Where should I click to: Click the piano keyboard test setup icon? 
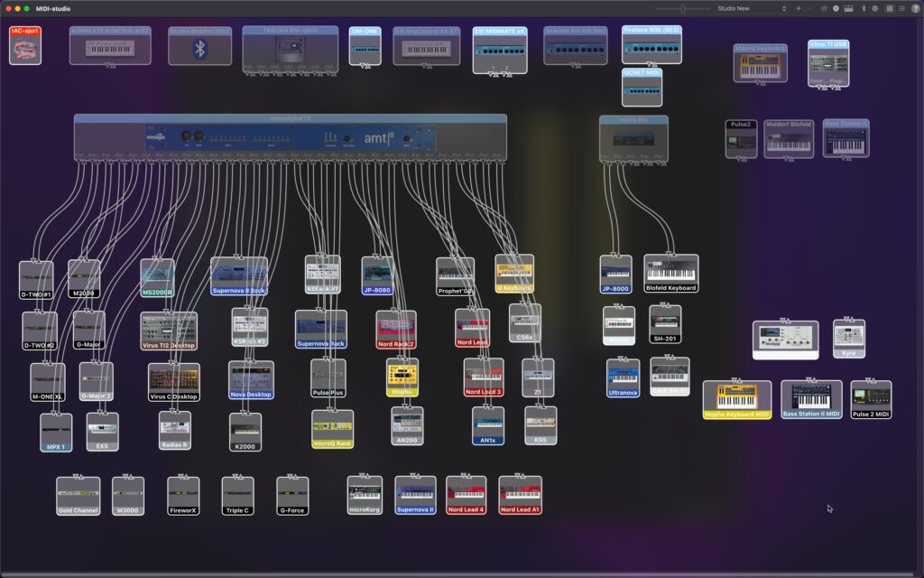coord(849,8)
